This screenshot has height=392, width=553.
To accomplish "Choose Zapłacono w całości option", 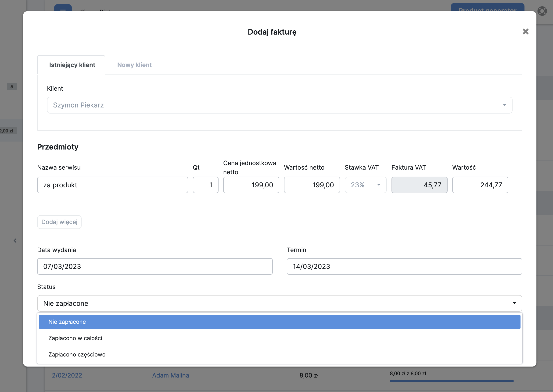I will (x=75, y=338).
